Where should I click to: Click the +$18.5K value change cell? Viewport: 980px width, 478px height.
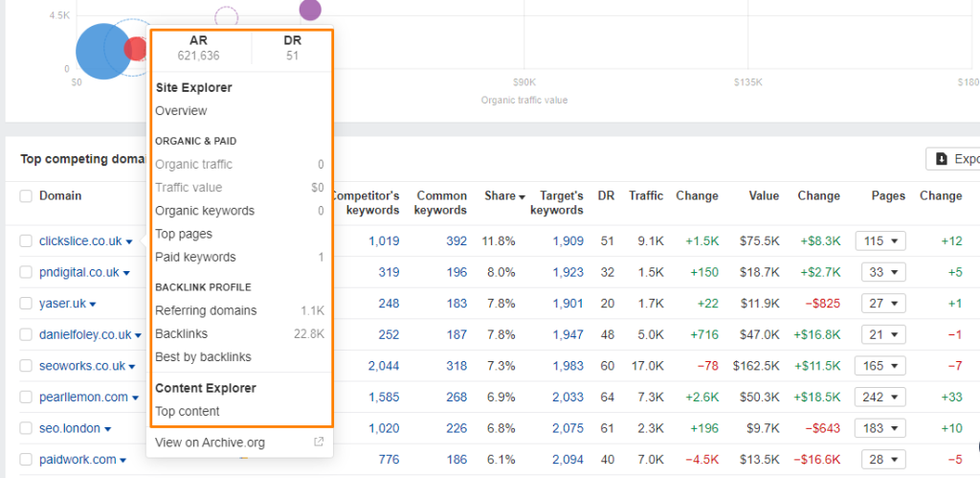point(817,398)
